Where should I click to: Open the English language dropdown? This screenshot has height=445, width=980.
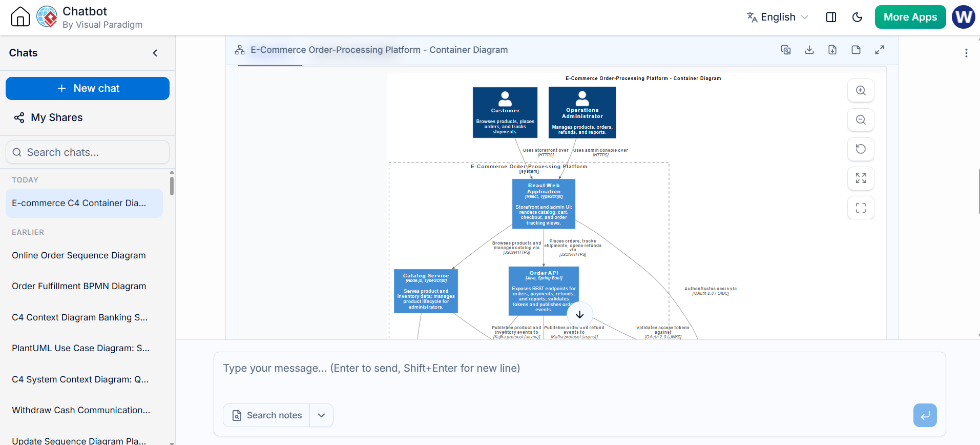pos(777,17)
